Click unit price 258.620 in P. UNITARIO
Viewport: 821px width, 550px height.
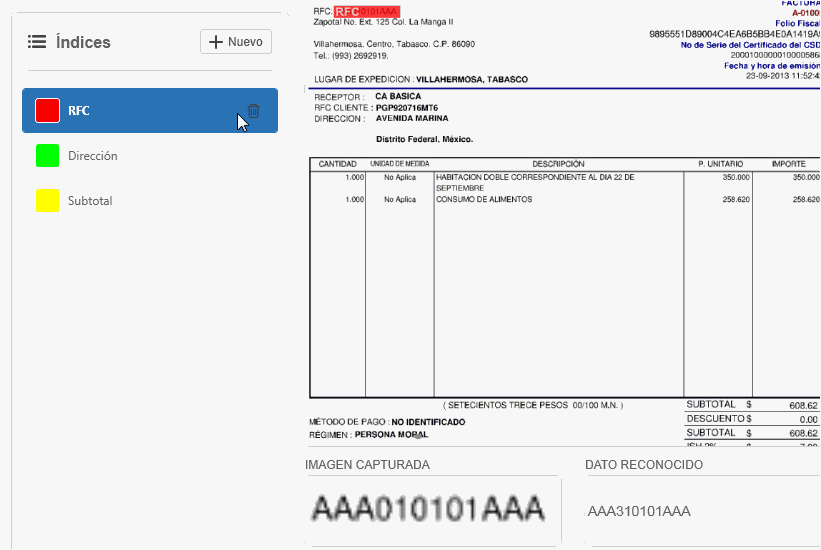[736, 200]
